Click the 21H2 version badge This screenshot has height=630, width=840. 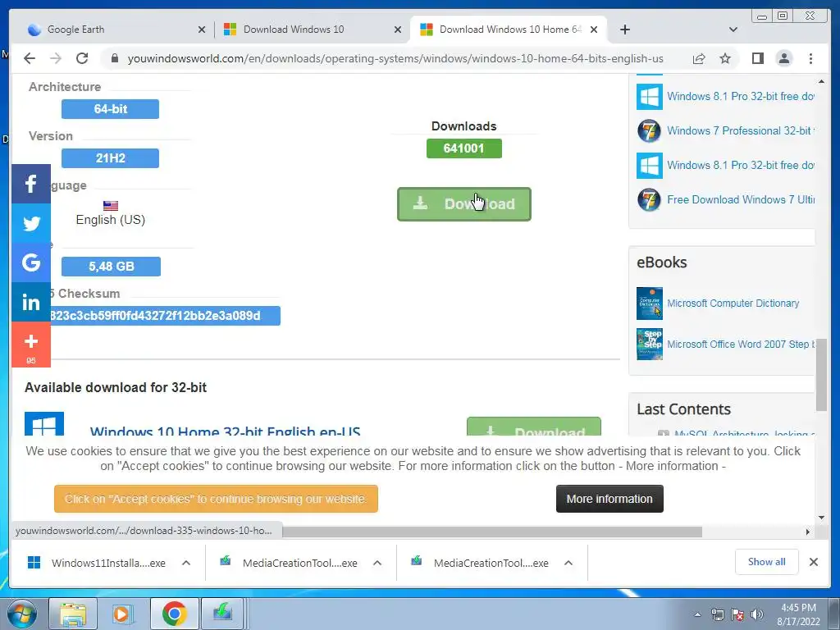click(111, 158)
